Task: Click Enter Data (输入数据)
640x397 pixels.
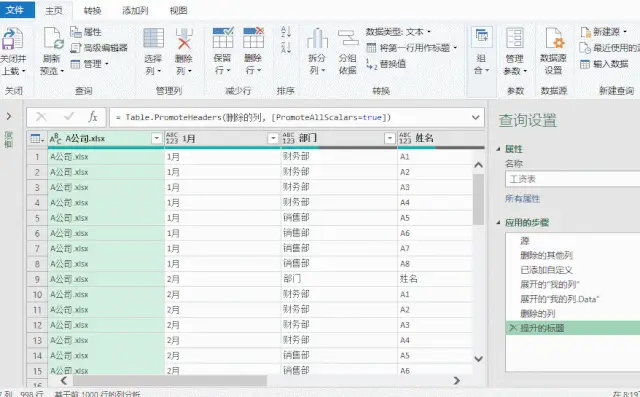Action: click(x=604, y=64)
